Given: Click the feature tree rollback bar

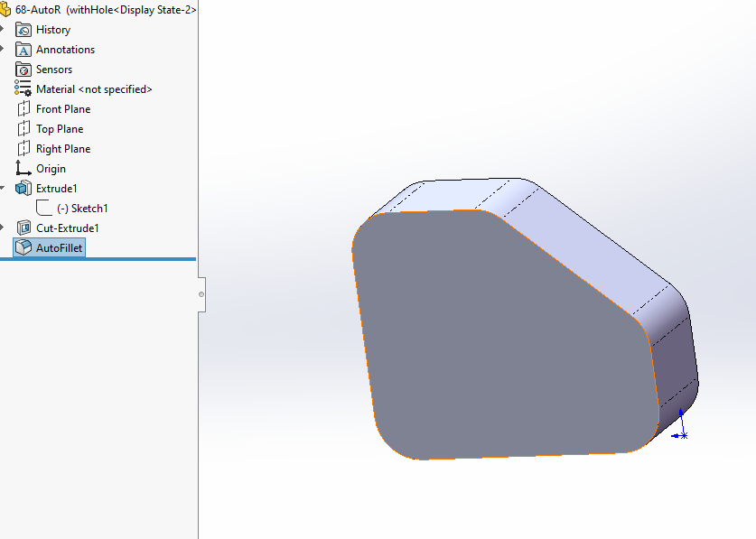Looking at the screenshot, I should coord(98,259).
